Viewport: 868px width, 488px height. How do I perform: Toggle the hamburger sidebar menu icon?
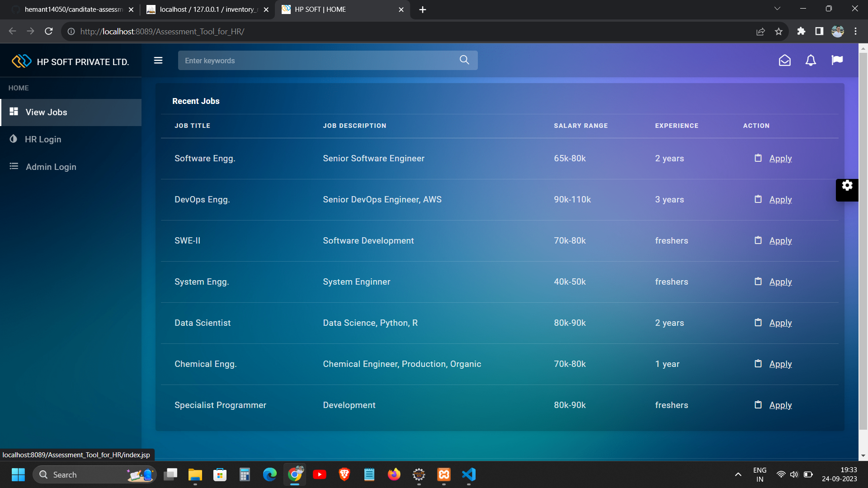pos(158,61)
